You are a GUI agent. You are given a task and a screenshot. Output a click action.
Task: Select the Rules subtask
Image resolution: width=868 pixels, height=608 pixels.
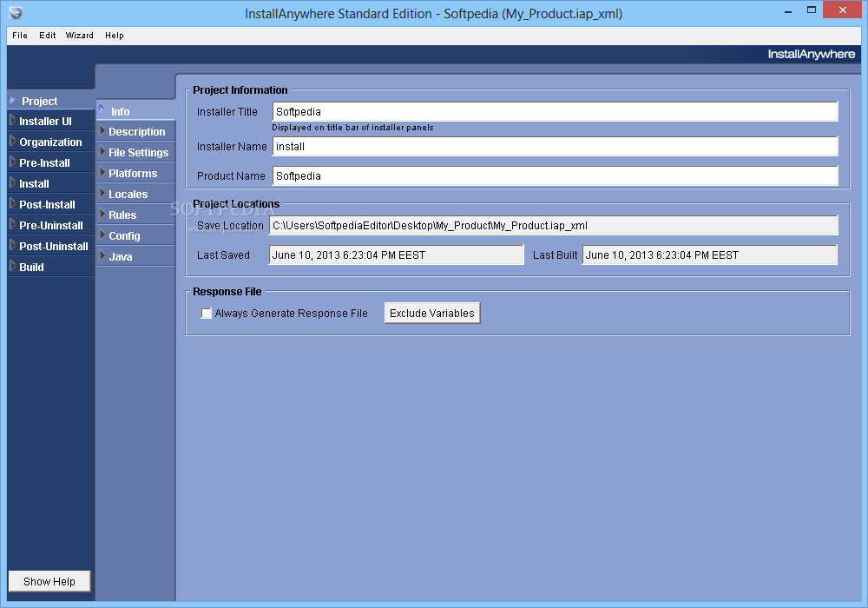pos(135,215)
